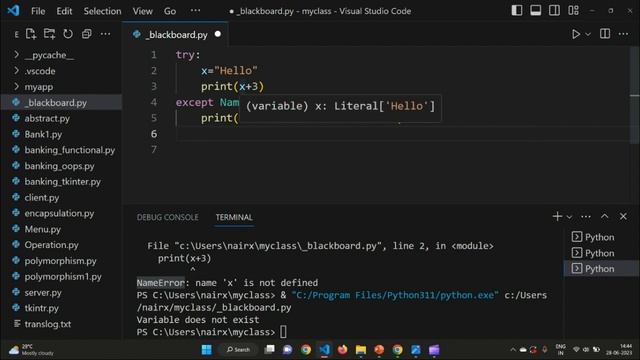640x360 pixels.
Task: Click the python.exe path link in terminal
Action: click(395, 295)
